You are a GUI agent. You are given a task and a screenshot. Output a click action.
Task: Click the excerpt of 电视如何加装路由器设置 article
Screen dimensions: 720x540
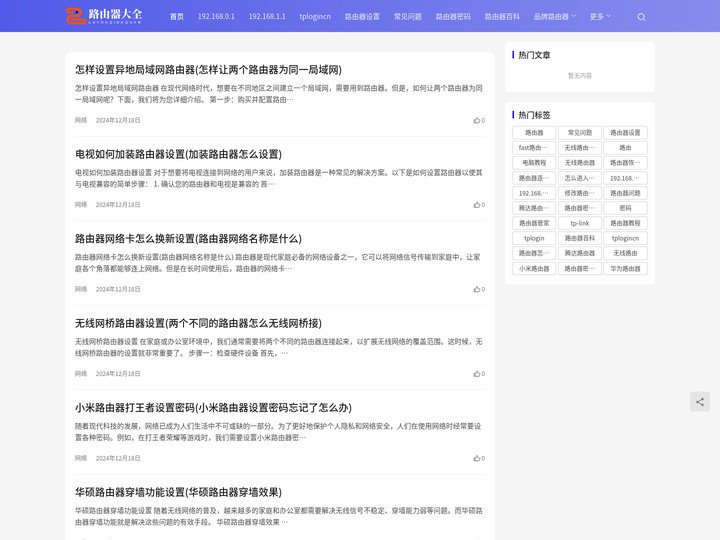click(x=279, y=179)
